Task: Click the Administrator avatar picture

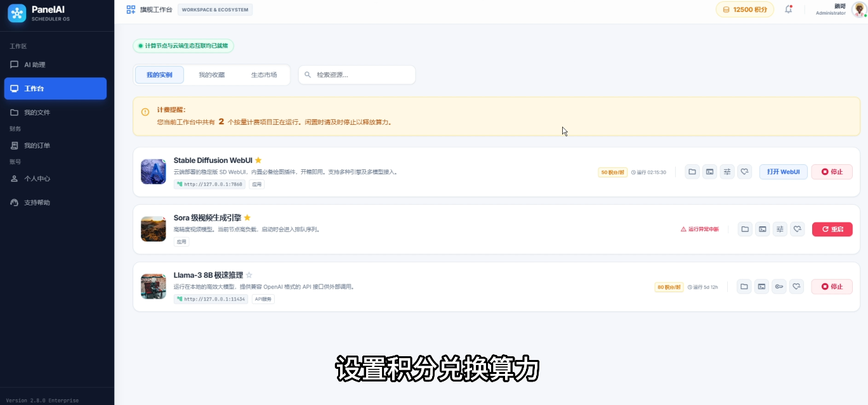Action: tap(858, 10)
